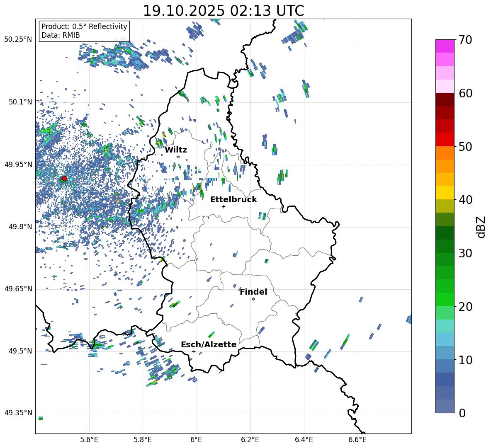491x448 pixels.
Task: Click the Ettelbruck station cross marker
Action: coord(224,206)
